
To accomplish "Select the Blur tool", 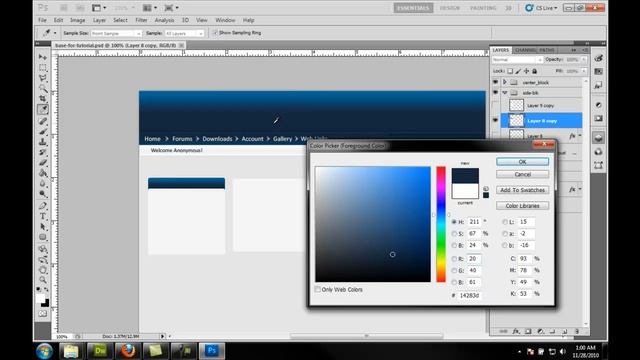I will click(x=43, y=184).
